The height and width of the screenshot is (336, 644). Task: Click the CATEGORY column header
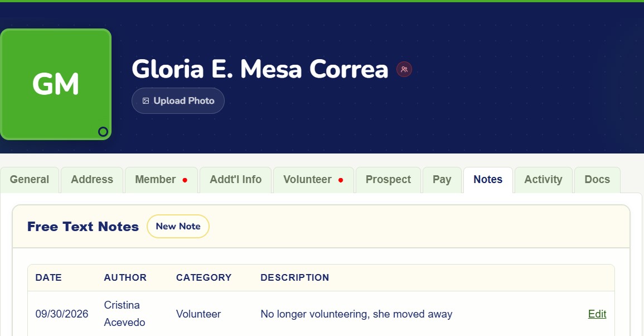204,277
